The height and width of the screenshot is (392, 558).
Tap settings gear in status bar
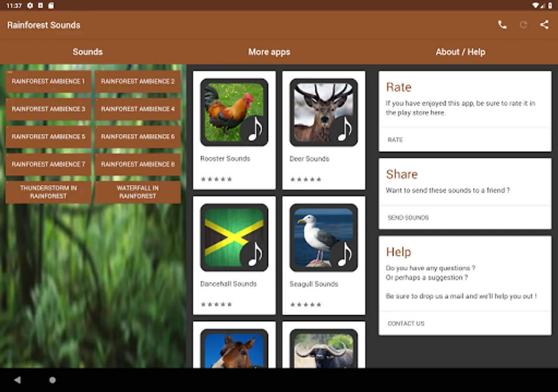(30, 5)
